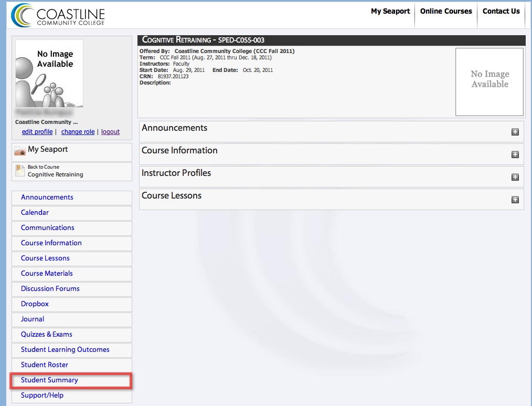Screen dimensions: 532x406
Task: Open My Seaport in top navigation
Action: (390, 11)
